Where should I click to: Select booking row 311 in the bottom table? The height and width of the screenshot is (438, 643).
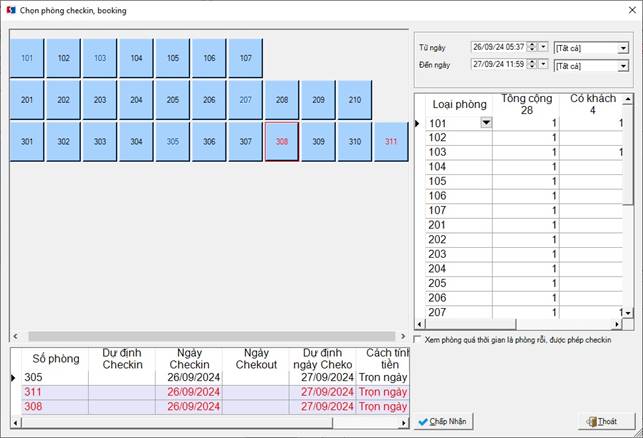[215, 392]
